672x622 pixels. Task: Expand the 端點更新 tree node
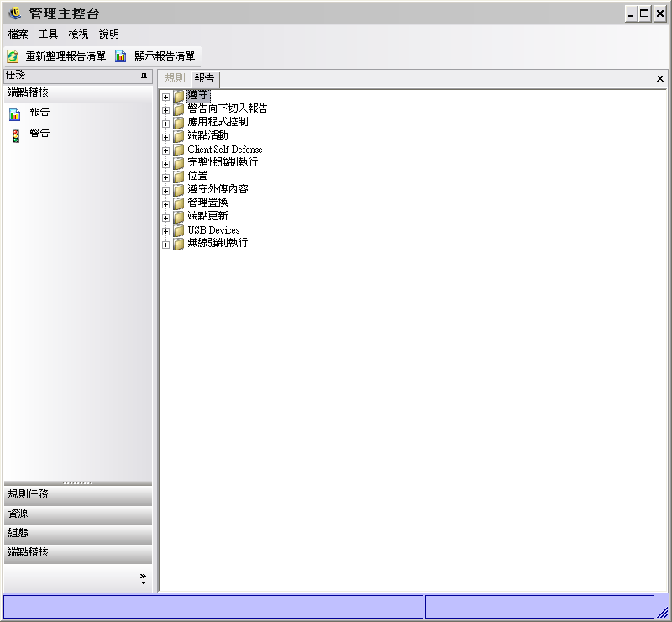(165, 218)
